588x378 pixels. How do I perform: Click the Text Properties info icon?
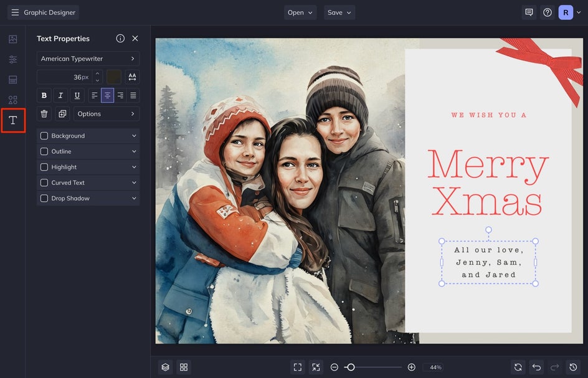[x=120, y=38]
